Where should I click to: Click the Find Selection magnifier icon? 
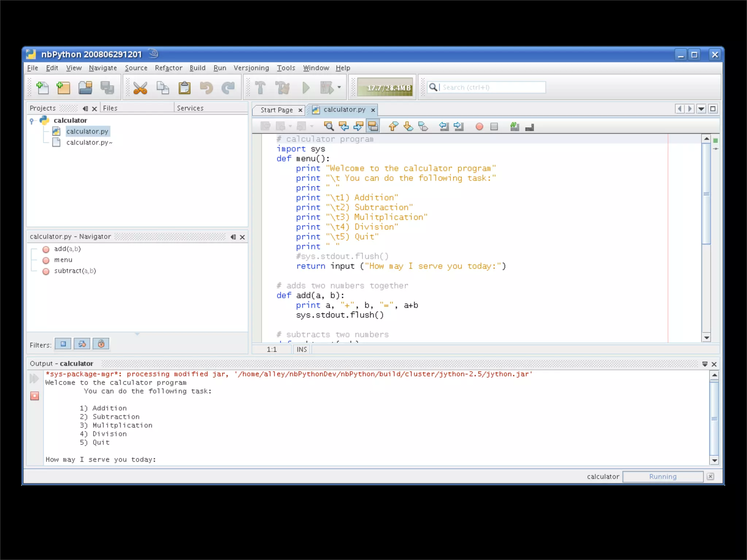[329, 127]
